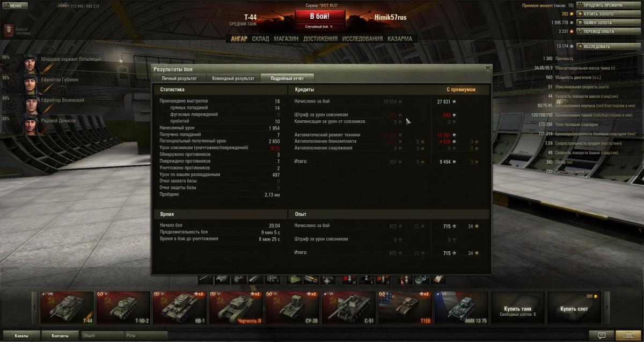Start battle with В бой! button
Screen dimensions: 644x342
coord(319,16)
